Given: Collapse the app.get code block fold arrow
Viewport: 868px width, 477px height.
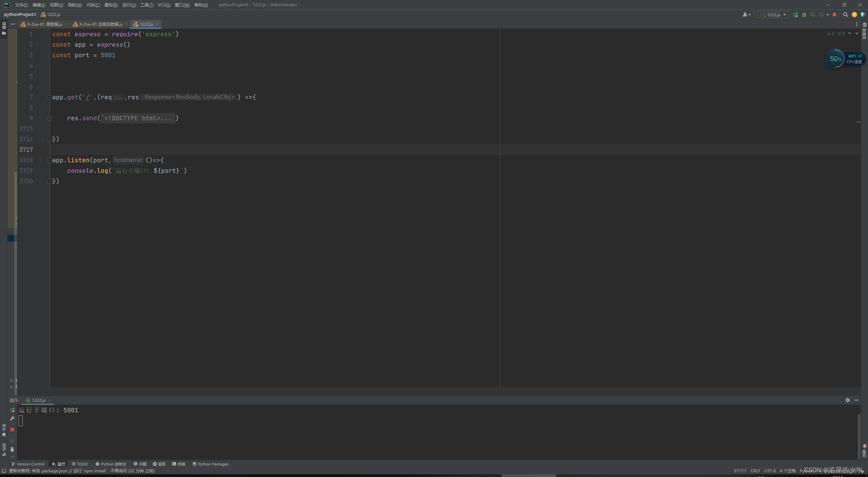Looking at the screenshot, I should pyautogui.click(x=50, y=98).
